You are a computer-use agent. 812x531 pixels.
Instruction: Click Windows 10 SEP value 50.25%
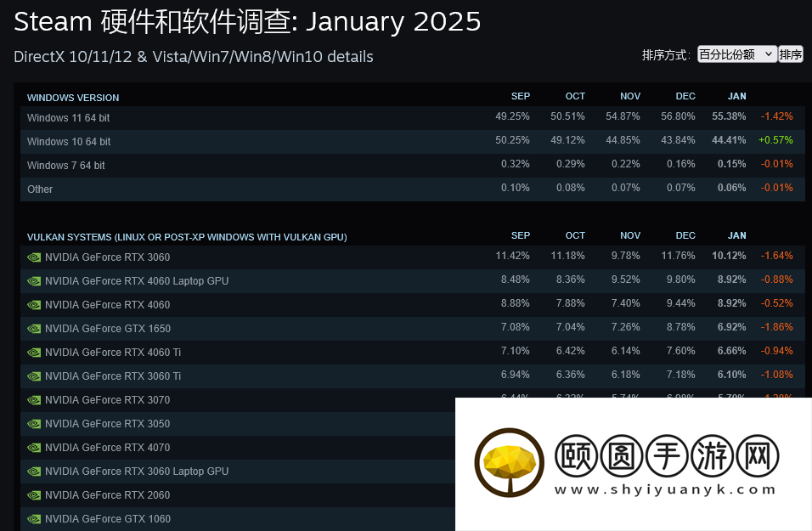[x=512, y=140]
